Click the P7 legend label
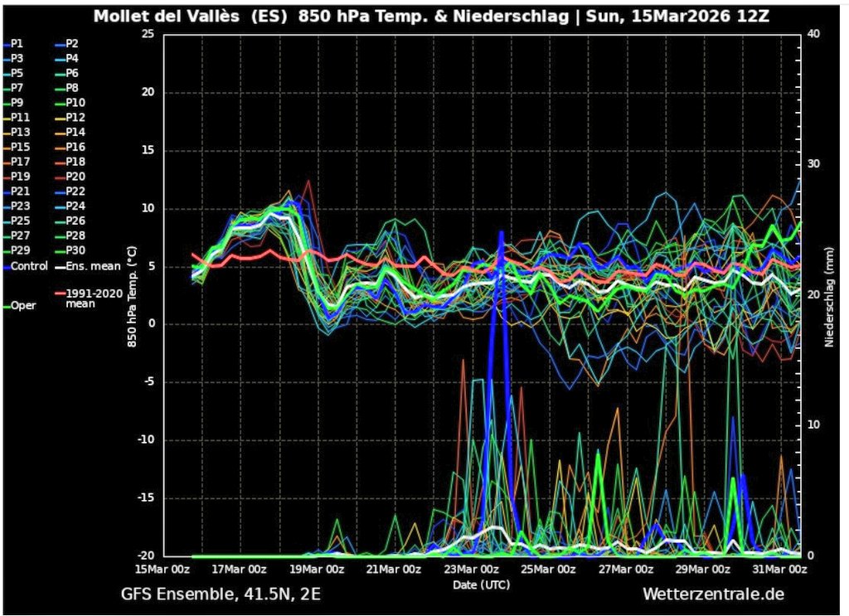849x616 pixels. (17, 88)
